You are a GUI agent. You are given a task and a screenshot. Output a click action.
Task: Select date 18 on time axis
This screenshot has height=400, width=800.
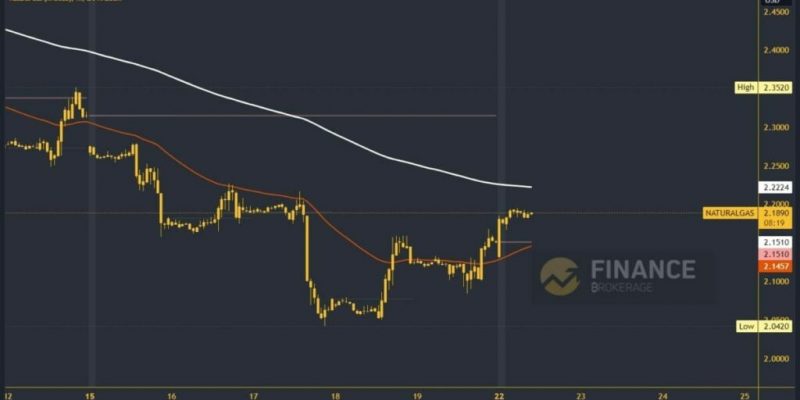(335, 395)
